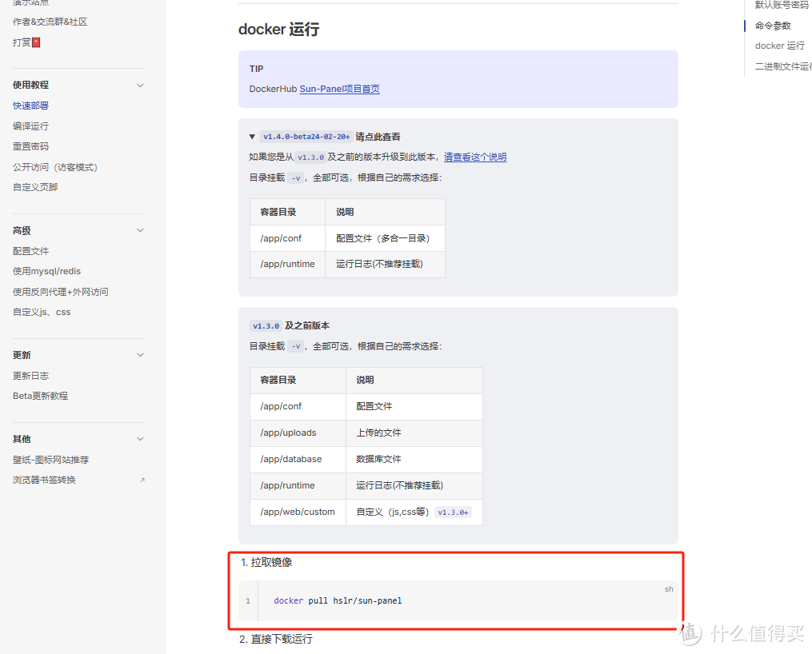The width and height of the screenshot is (812, 654).
Task: Click /app/database table cell
Action: 298,460
